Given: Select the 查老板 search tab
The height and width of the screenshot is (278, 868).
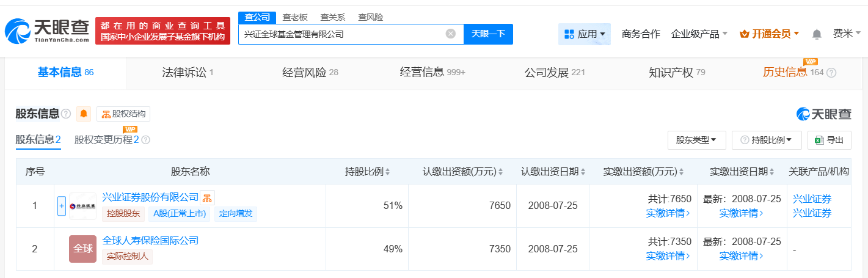Looking at the screenshot, I should 295,17.
